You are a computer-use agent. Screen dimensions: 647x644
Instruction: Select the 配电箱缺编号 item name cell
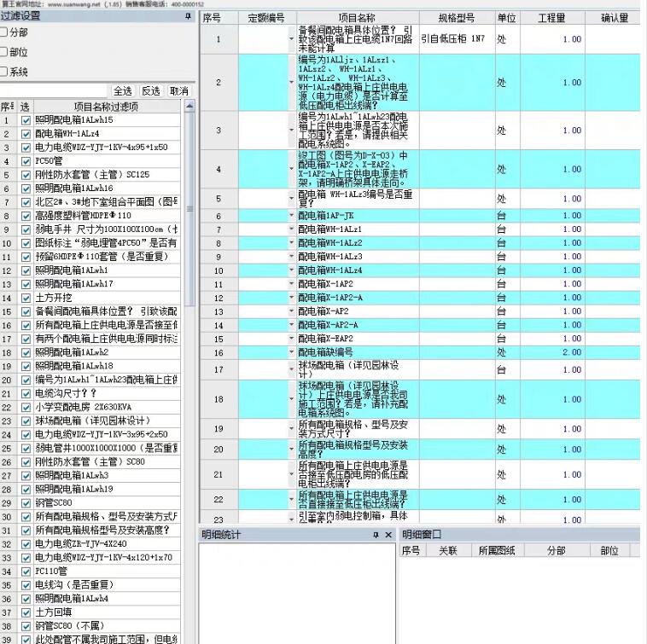coord(358,352)
